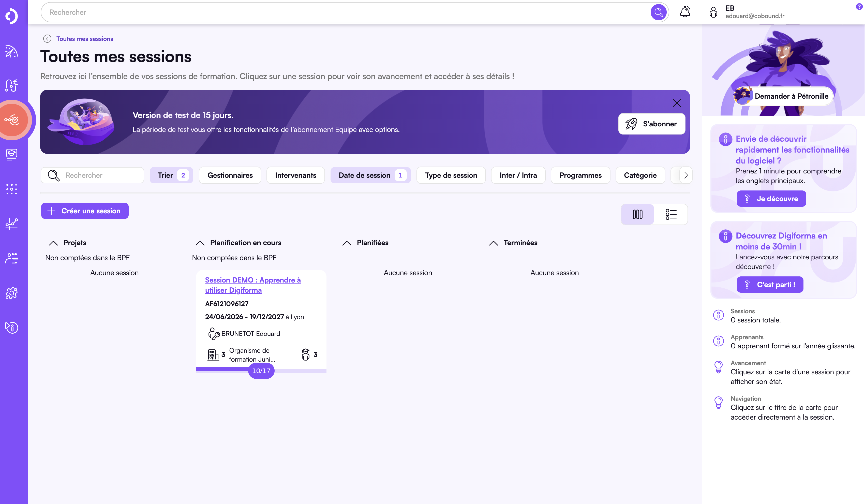This screenshot has width=865, height=504.
Task: Open the Programmes filter
Action: pyautogui.click(x=580, y=175)
